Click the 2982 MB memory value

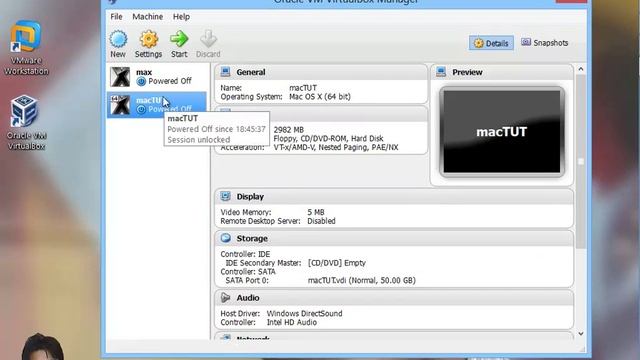coord(289,130)
